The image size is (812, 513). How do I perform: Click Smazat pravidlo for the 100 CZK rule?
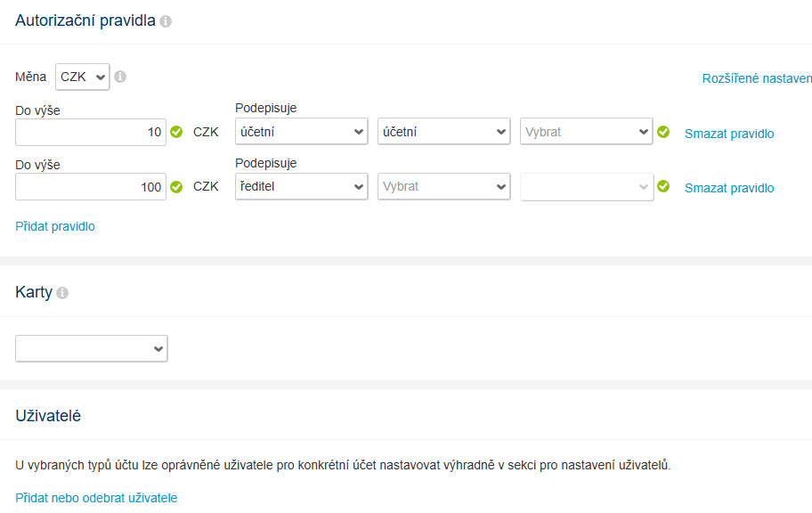(729, 188)
